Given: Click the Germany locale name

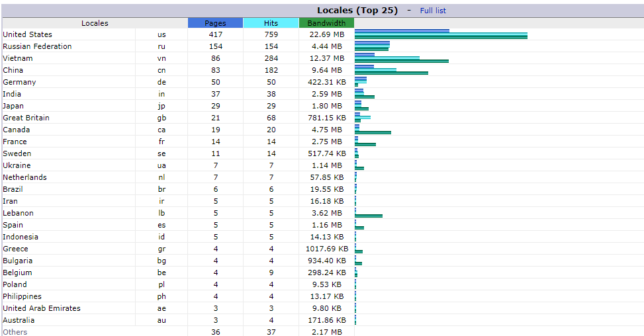Looking at the screenshot, I should 19,82.
